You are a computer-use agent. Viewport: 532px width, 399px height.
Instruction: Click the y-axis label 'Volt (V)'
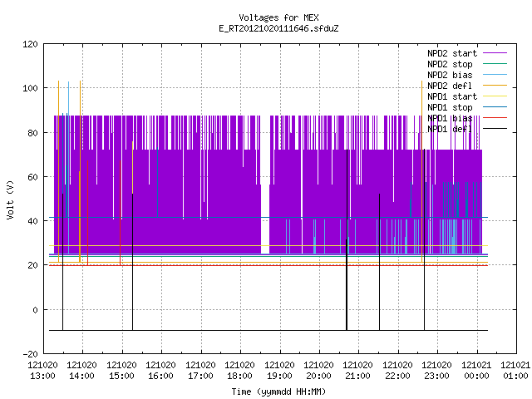11,199
